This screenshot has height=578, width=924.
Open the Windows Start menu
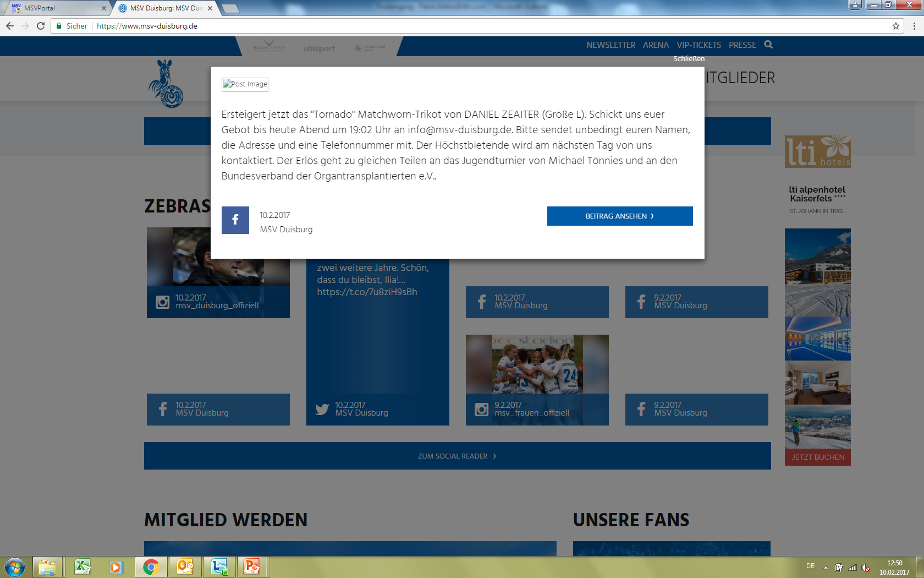tap(15, 567)
